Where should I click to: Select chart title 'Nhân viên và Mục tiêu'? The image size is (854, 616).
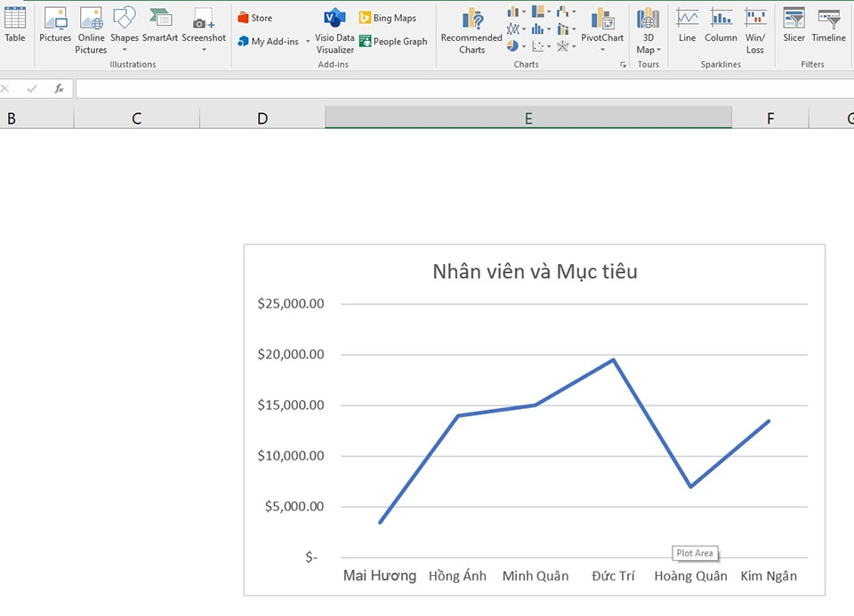click(x=535, y=271)
